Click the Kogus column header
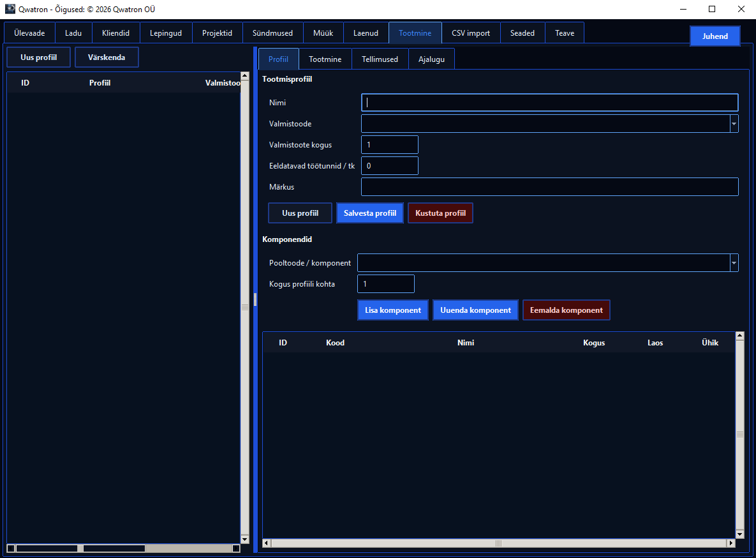 [594, 343]
